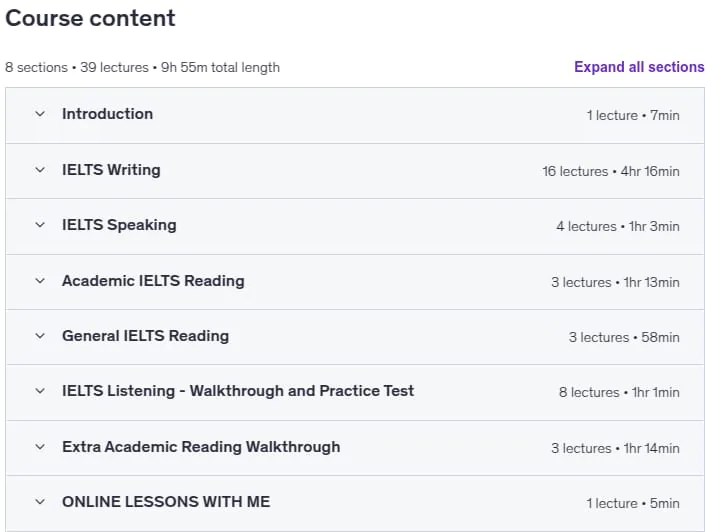Open the IELTS Speaking section title
705x532 pixels.
coord(119,225)
